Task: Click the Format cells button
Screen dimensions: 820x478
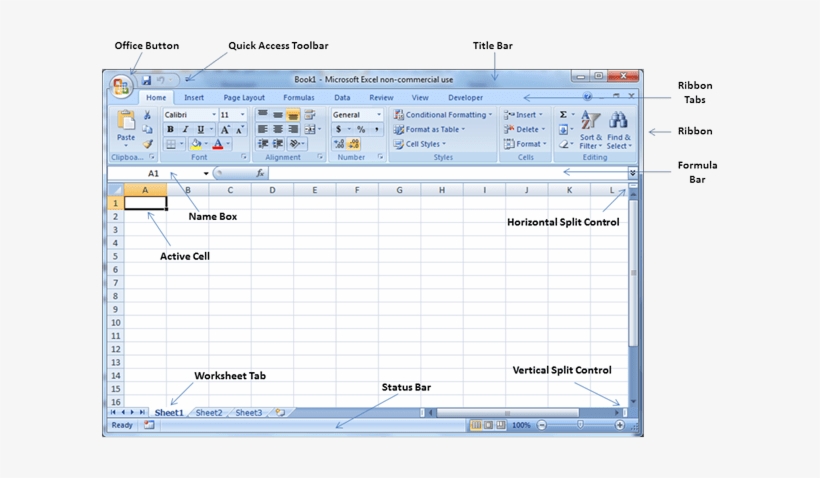Action: coord(525,144)
